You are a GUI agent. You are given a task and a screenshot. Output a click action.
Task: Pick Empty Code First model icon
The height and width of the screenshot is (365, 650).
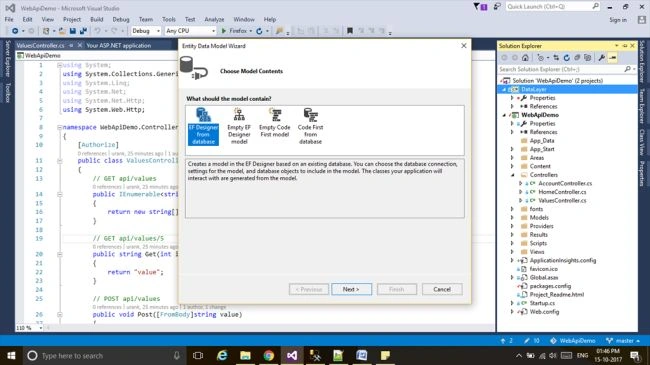tap(275, 114)
